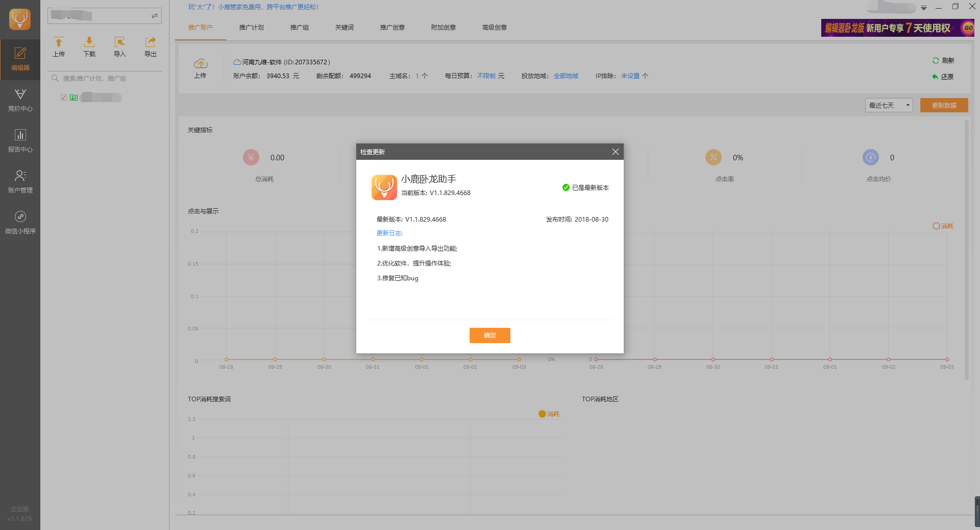Switch to the 推广账户 tab
Image resolution: width=980 pixels, height=530 pixels.
click(201, 28)
